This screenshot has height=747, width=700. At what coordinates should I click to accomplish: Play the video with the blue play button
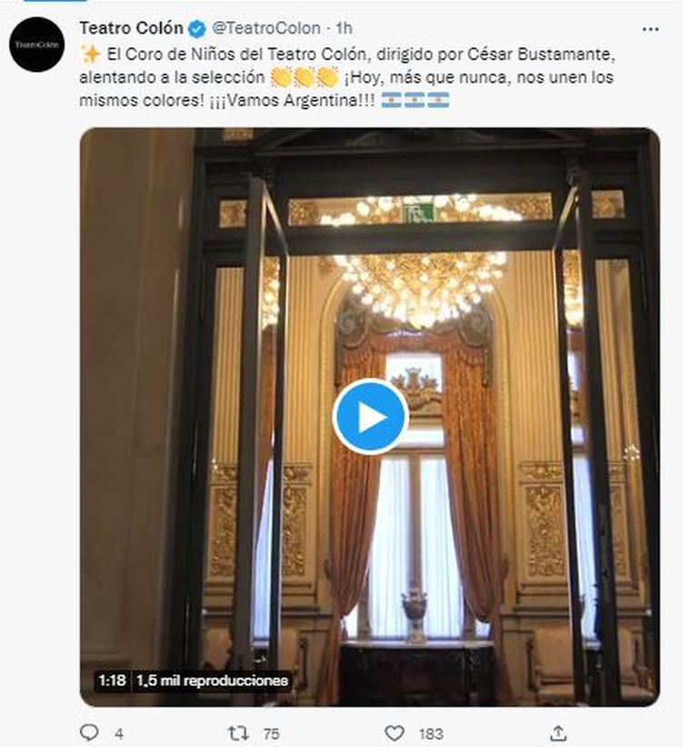370,417
